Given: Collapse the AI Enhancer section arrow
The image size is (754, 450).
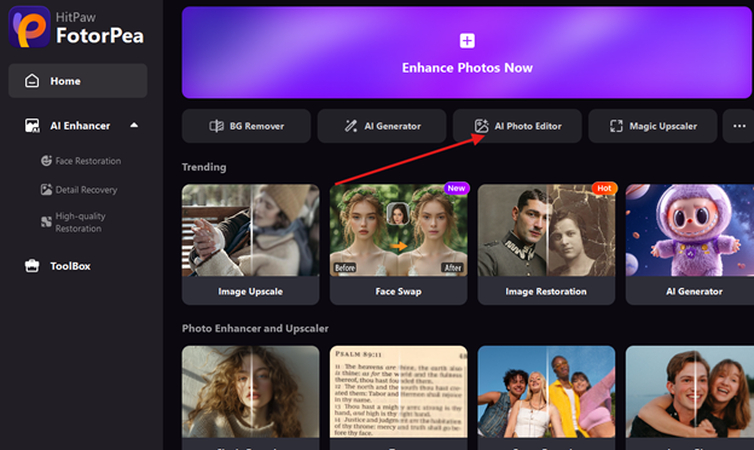Looking at the screenshot, I should [134, 126].
